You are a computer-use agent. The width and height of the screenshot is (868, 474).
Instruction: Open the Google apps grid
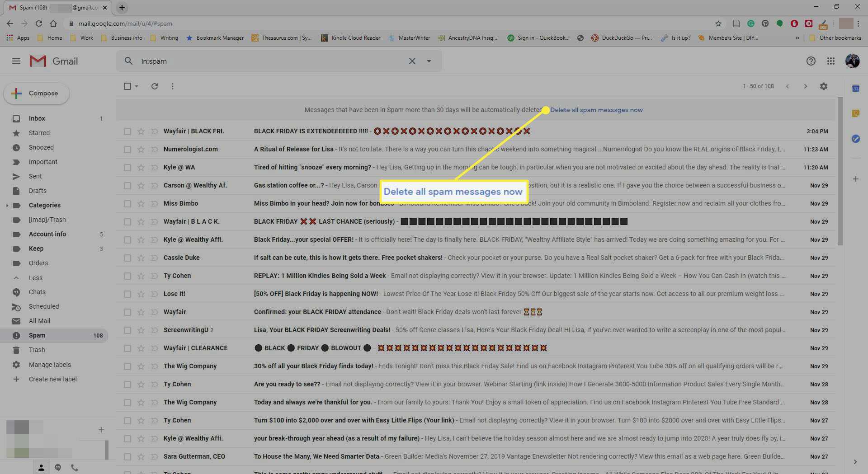tap(831, 61)
